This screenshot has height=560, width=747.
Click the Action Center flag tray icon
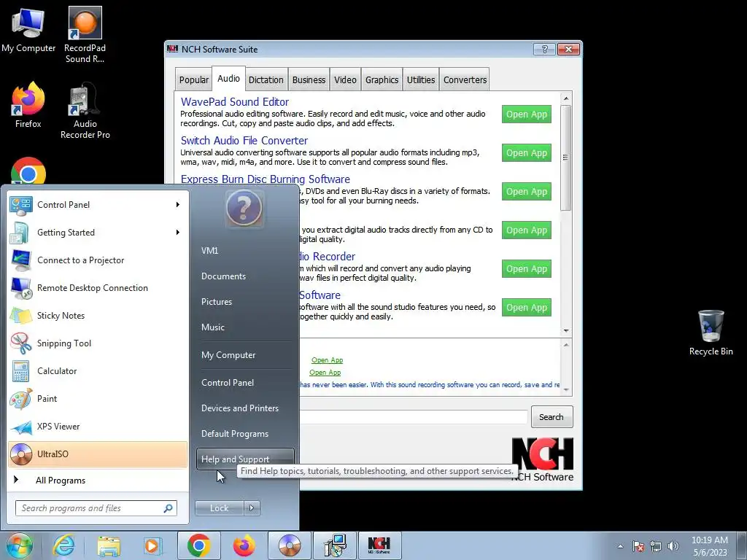coord(638,546)
